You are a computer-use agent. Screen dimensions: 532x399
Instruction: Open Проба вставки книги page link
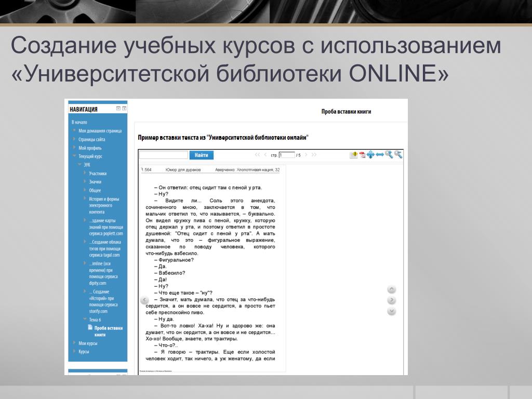[x=108, y=331]
